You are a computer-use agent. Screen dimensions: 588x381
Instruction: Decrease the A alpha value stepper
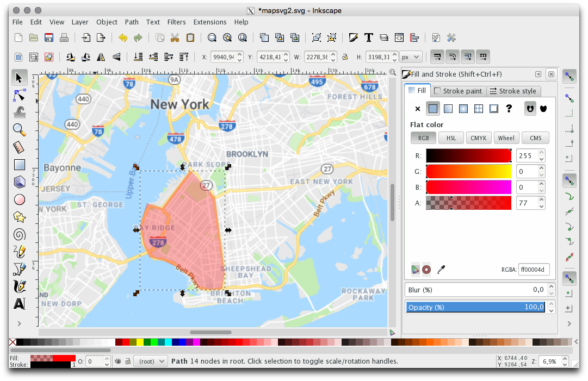(542, 207)
